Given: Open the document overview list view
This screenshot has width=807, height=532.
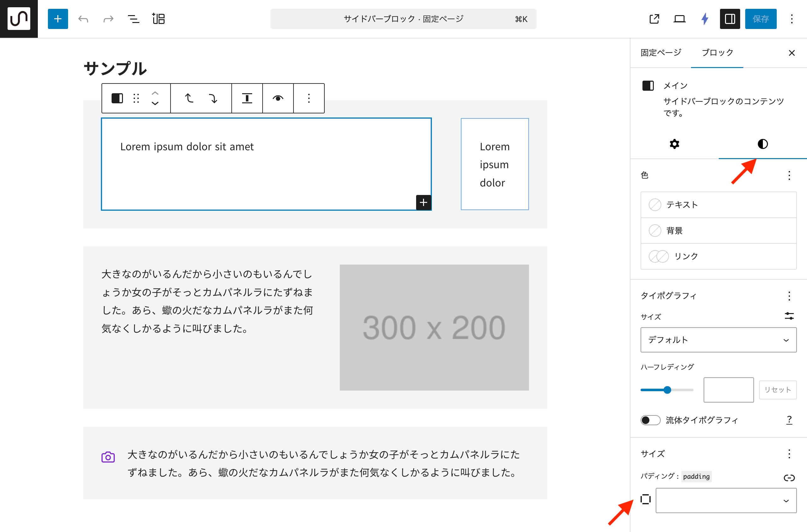Looking at the screenshot, I should click(133, 19).
